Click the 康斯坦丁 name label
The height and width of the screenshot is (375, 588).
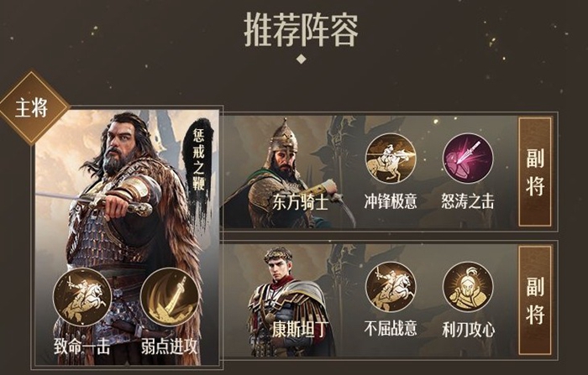[x=300, y=330]
